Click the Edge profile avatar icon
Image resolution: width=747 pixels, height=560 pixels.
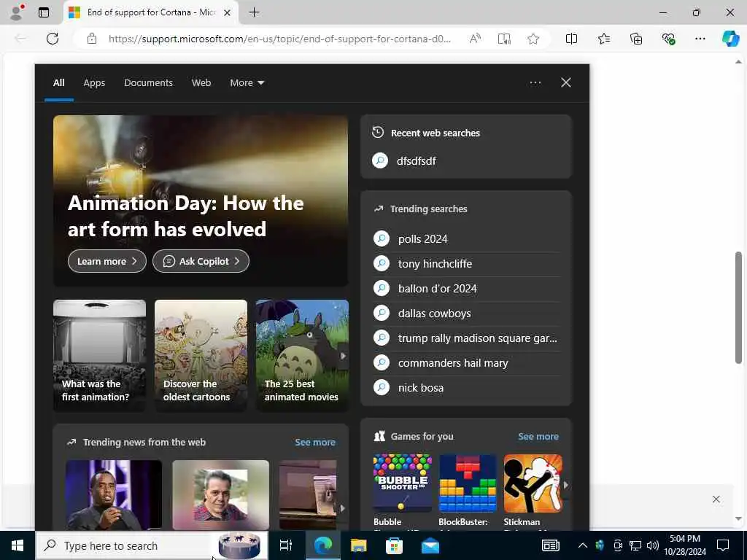pyautogui.click(x=17, y=12)
